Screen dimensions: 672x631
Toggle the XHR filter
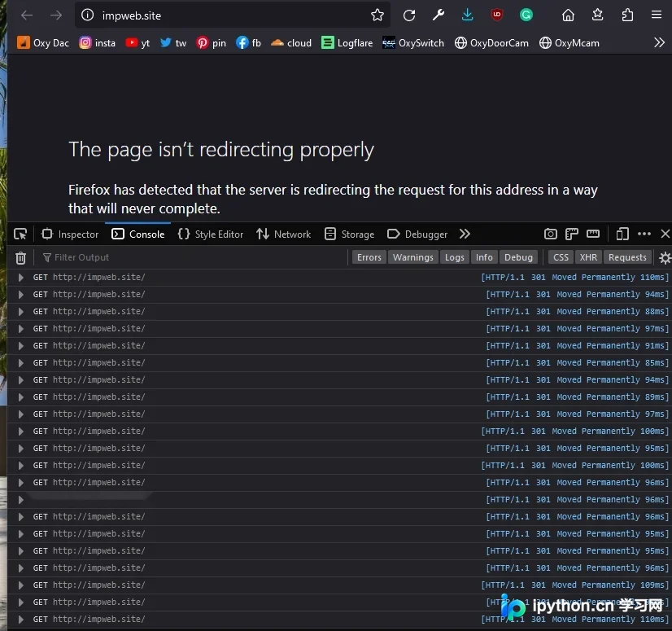588,257
